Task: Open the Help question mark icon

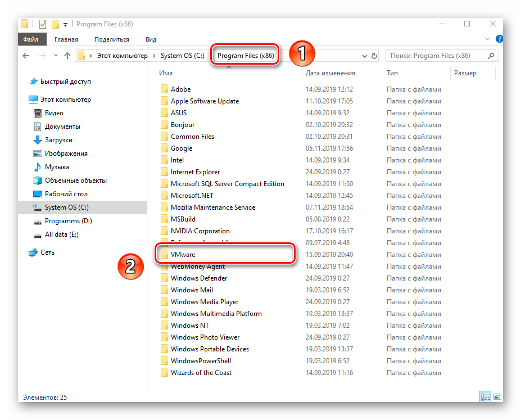Action: pos(499,39)
